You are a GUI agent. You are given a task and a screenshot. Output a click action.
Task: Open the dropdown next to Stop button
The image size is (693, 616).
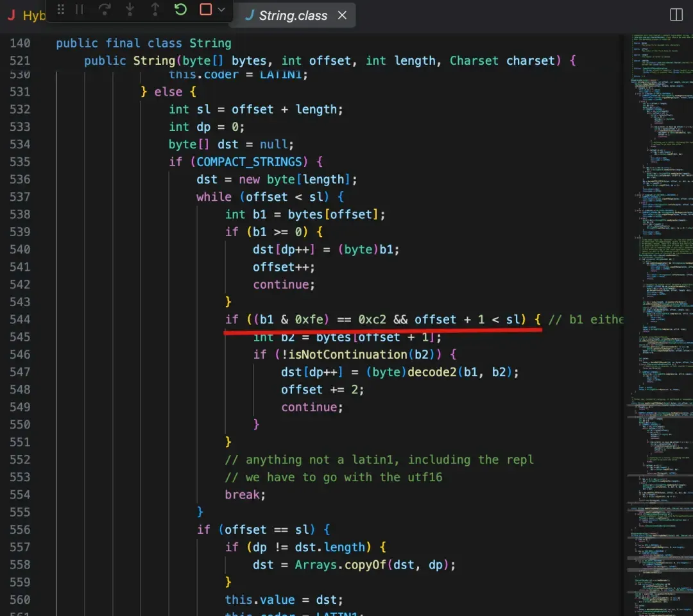222,9
